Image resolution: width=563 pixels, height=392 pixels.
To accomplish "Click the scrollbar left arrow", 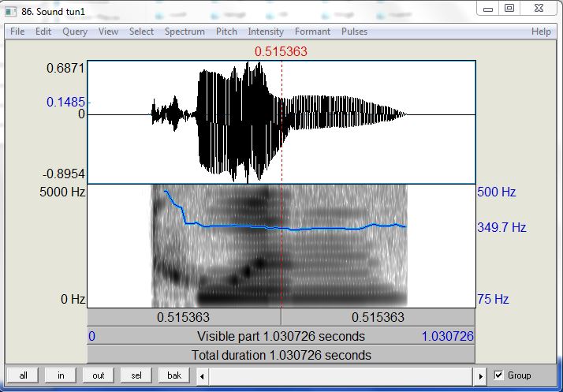I will coord(202,376).
